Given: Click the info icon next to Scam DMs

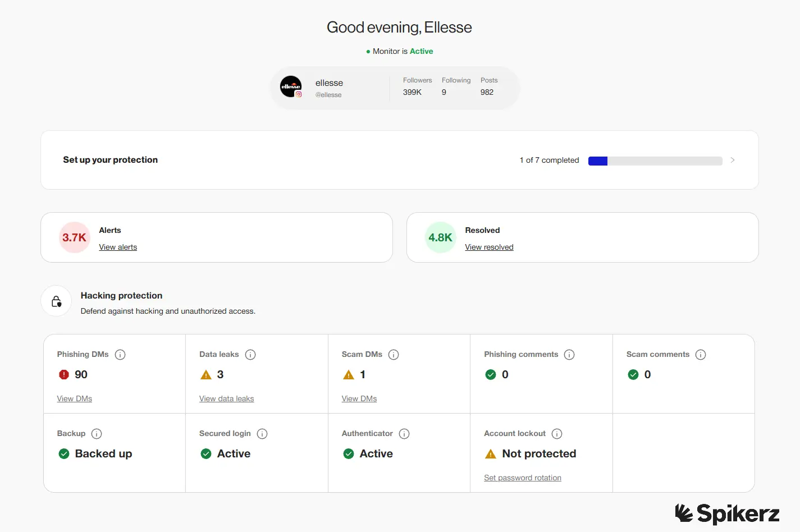Looking at the screenshot, I should click(x=394, y=355).
